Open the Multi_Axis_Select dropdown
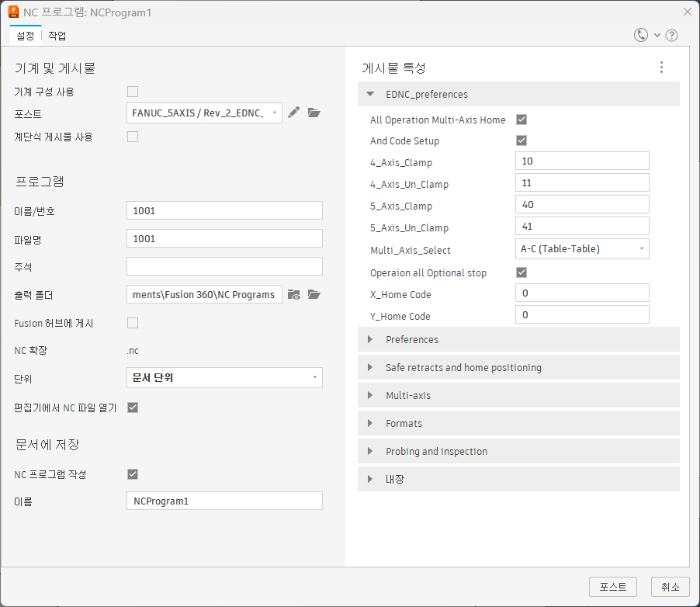Image resolution: width=700 pixels, height=607 pixels. 582,249
